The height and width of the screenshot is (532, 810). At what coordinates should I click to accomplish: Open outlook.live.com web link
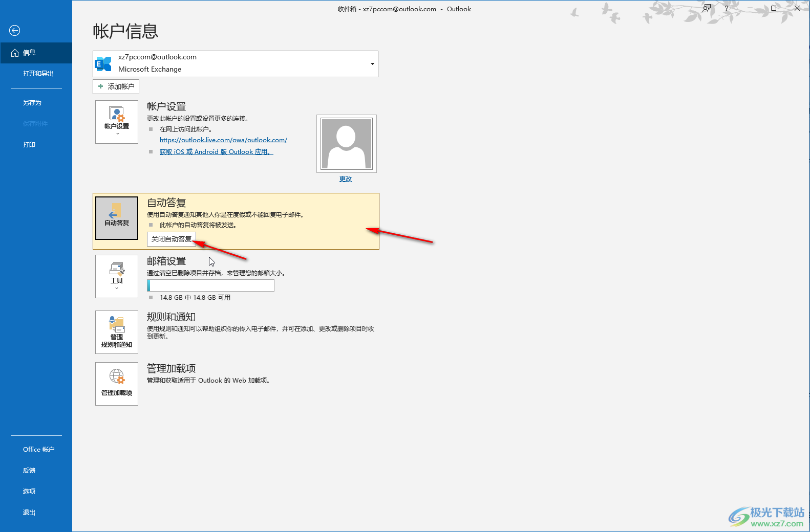pos(223,140)
